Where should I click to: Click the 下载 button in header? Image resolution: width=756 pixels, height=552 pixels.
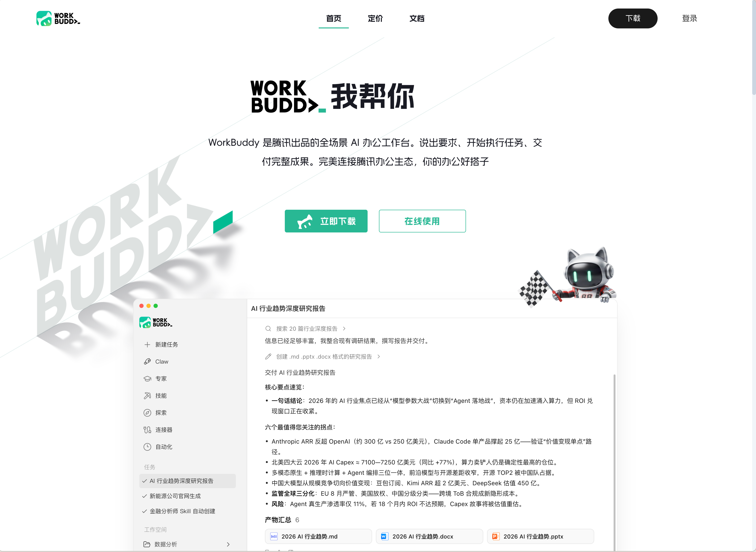point(633,18)
